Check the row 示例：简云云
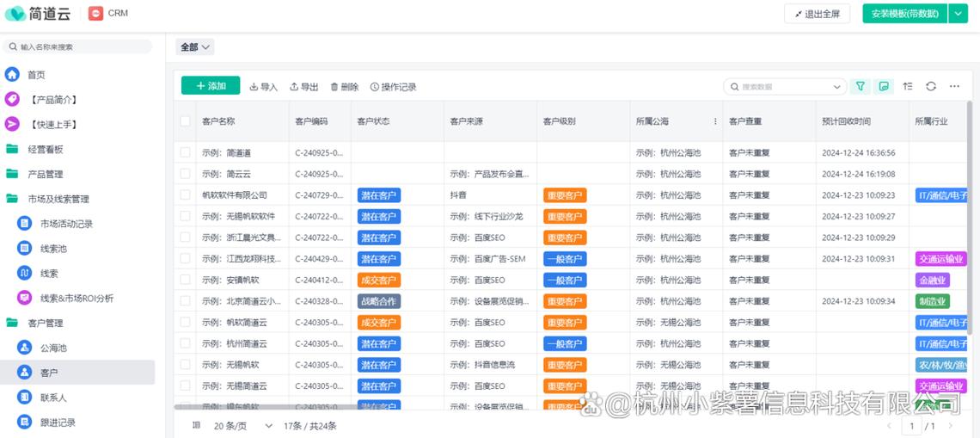980x438 pixels. coord(185,173)
